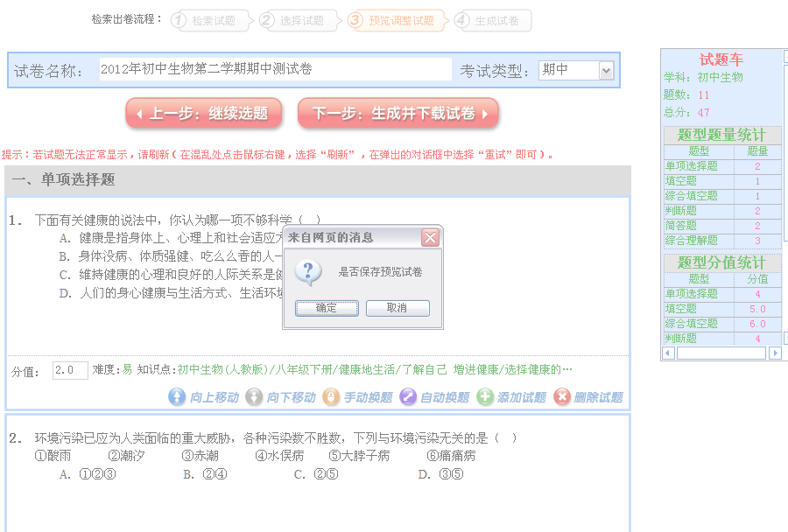Click the green add question icon
The image size is (788, 532).
[x=484, y=397]
